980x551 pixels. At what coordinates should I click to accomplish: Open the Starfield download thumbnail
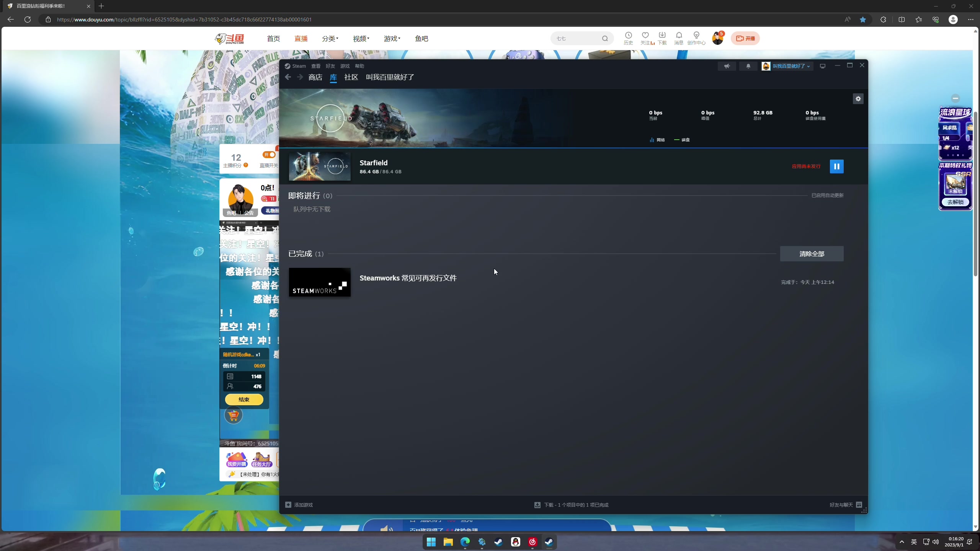pos(320,166)
